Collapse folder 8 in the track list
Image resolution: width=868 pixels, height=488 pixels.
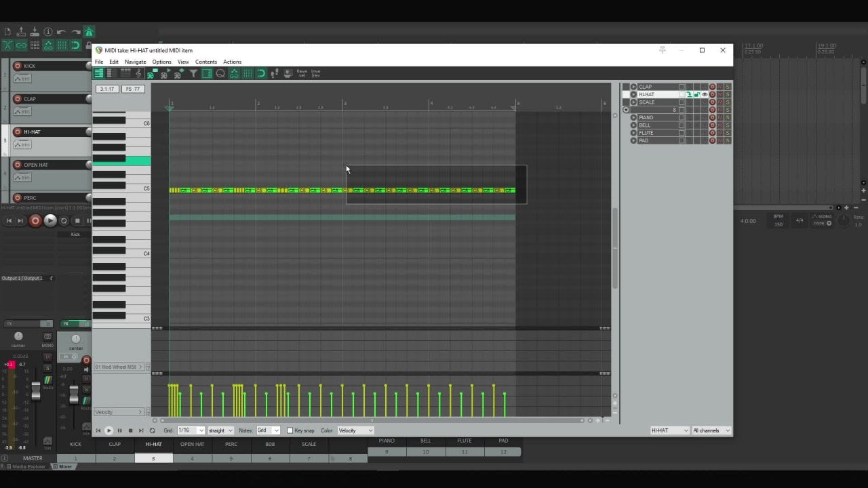click(x=626, y=110)
